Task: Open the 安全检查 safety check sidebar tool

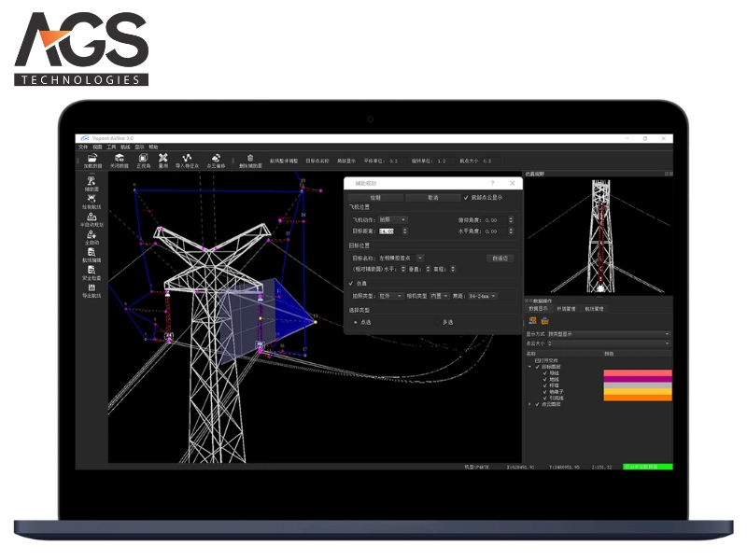Action: [x=92, y=272]
